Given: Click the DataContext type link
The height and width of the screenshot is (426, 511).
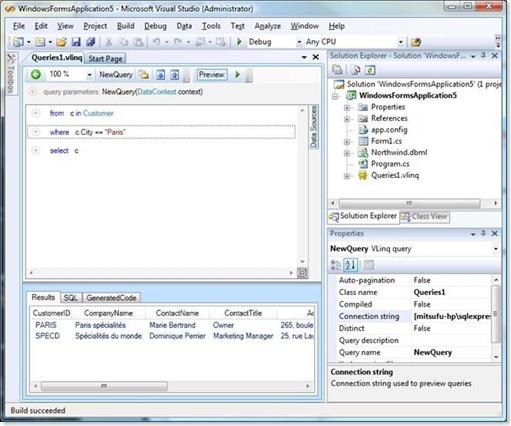Looking at the screenshot, I should [156, 92].
